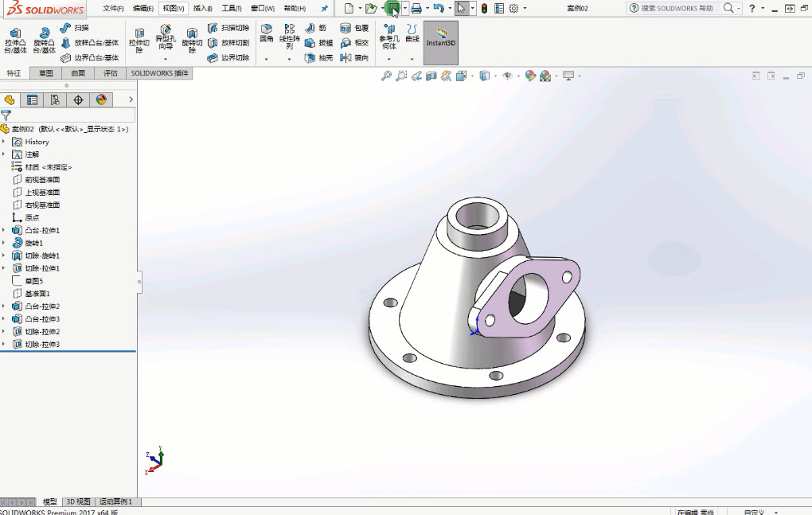Click the 扫描切除 swept cut tool
This screenshot has height=515, width=812.
[x=228, y=28]
